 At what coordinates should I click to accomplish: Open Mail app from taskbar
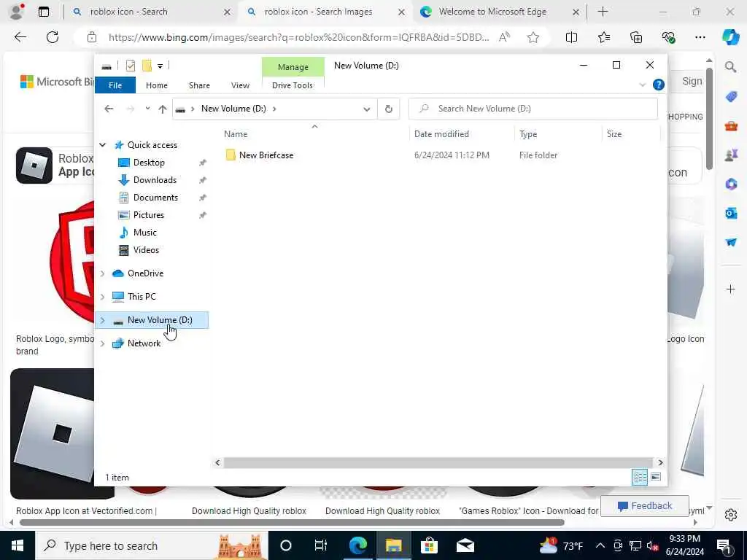coord(465,545)
